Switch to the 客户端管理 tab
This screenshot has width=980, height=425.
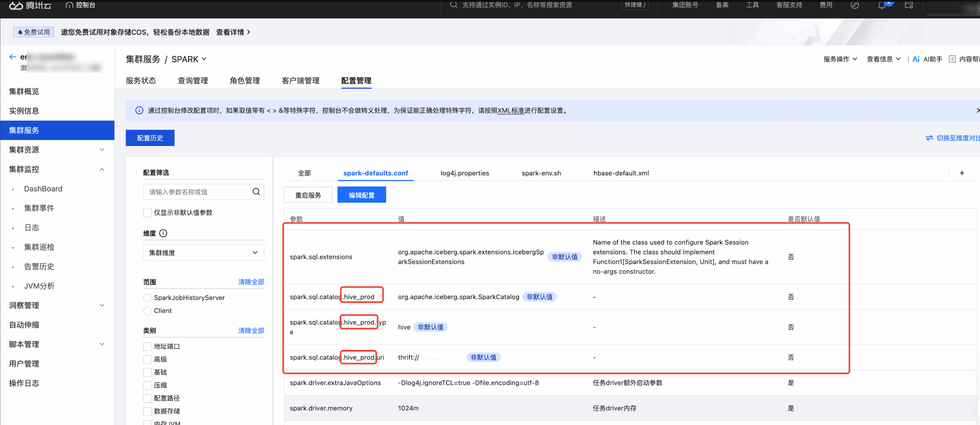coord(300,80)
